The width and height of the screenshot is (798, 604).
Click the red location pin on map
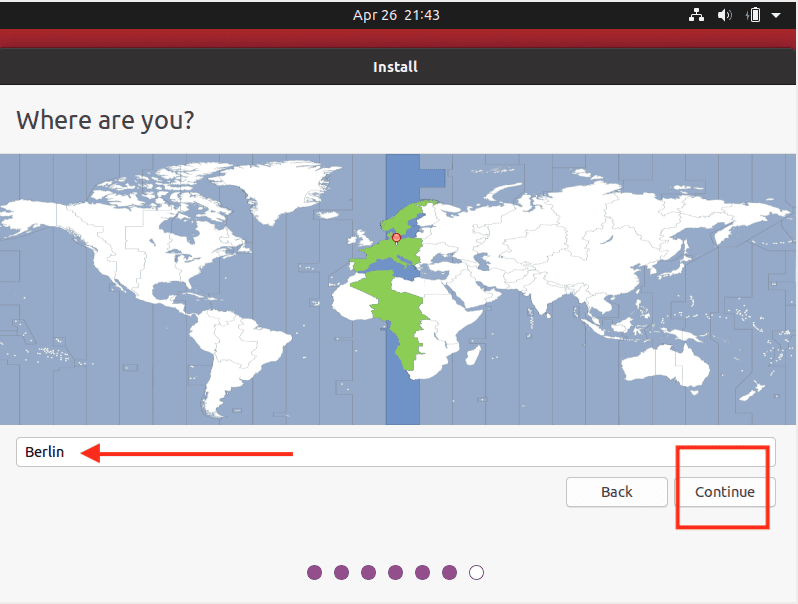[397, 237]
